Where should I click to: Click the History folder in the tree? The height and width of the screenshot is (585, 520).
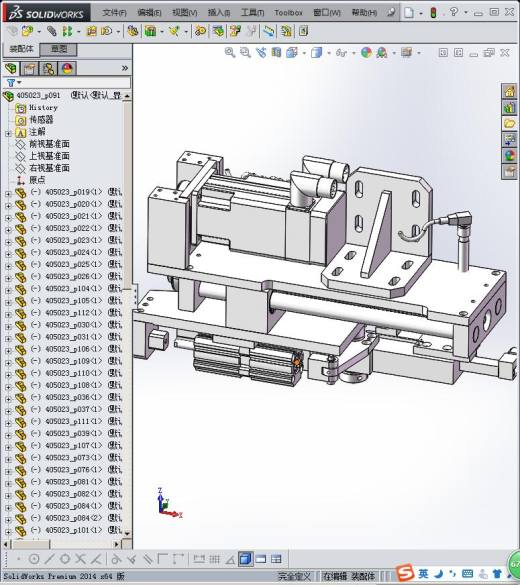(43, 108)
